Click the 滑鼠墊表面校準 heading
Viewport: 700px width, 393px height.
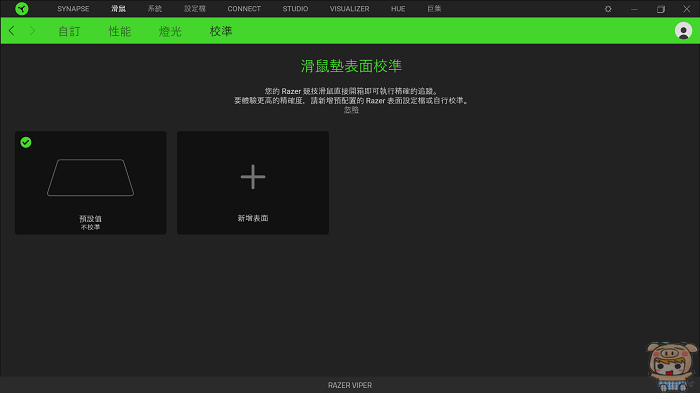click(x=351, y=66)
